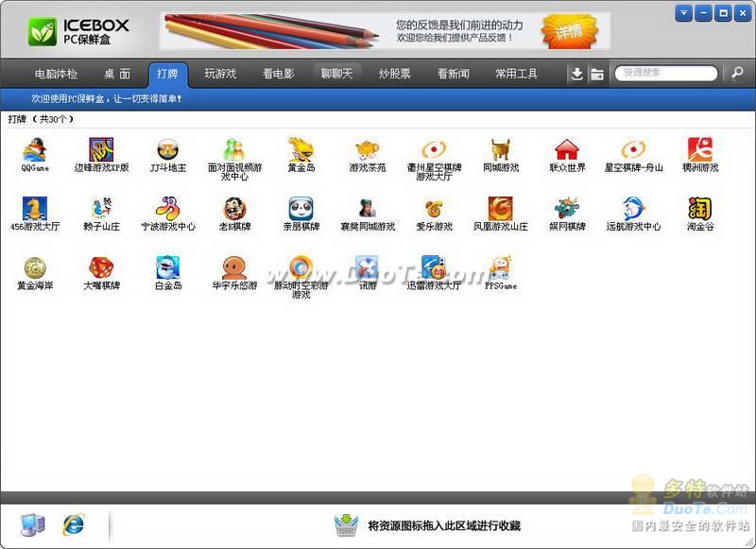Viewport: 756px width, 549px height.
Task: Open 衢州星空棋牌游戏大厅
Action: point(434,150)
